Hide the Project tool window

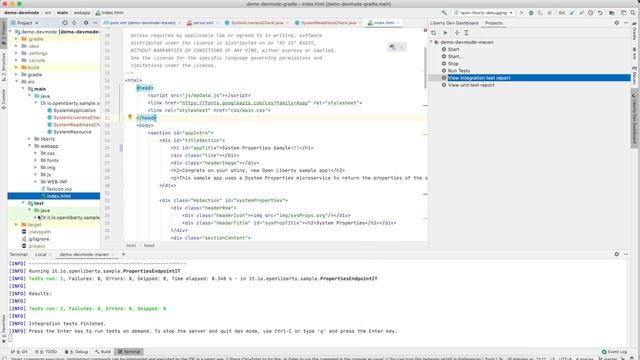[x=95, y=23]
